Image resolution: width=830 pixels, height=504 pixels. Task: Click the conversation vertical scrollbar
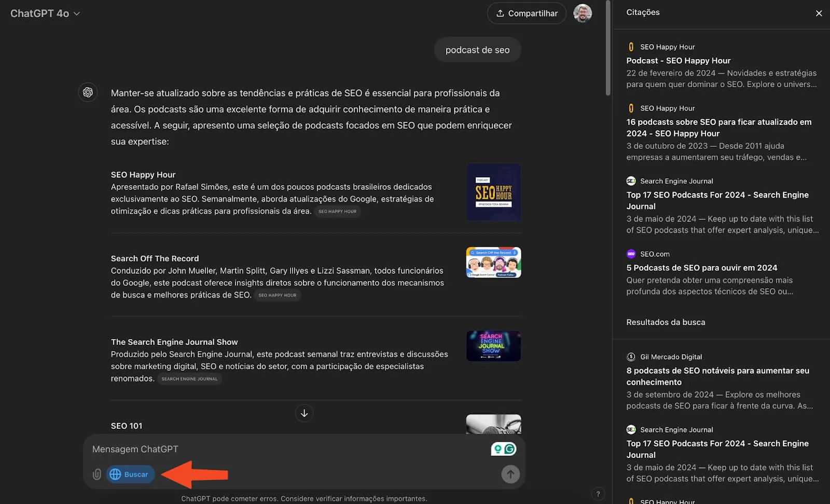pyautogui.click(x=608, y=48)
